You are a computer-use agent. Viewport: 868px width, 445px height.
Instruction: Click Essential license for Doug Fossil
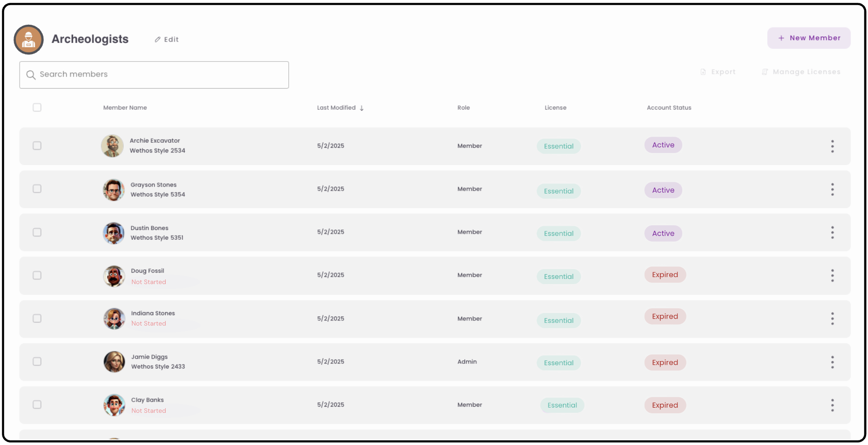point(559,277)
